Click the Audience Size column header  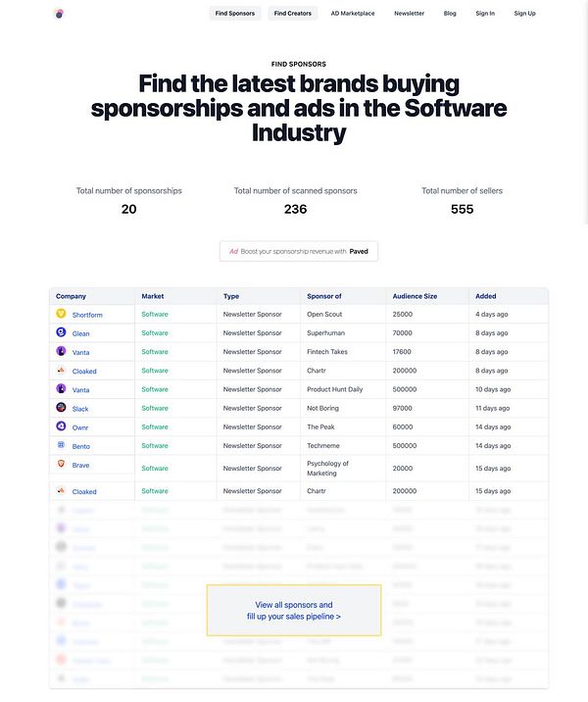tap(415, 295)
